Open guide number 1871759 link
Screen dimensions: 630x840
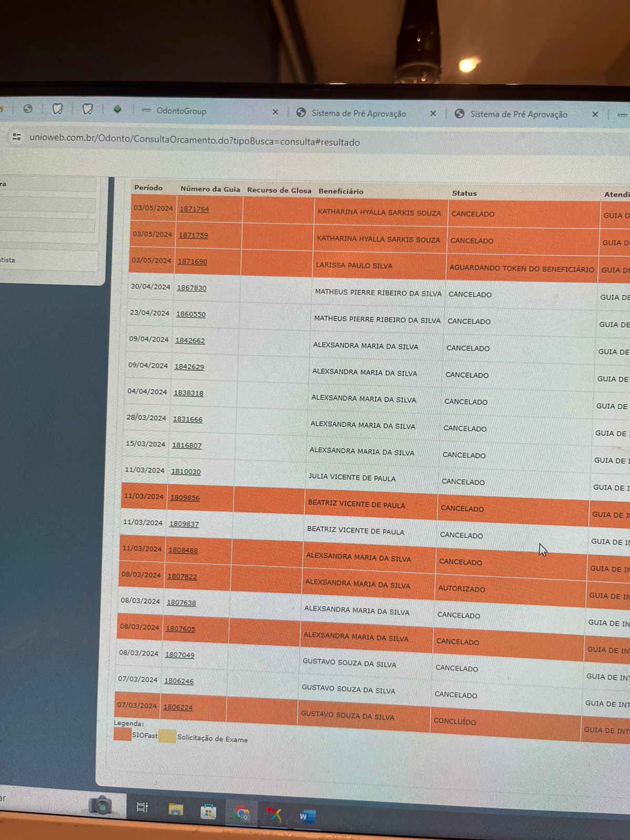tap(193, 235)
